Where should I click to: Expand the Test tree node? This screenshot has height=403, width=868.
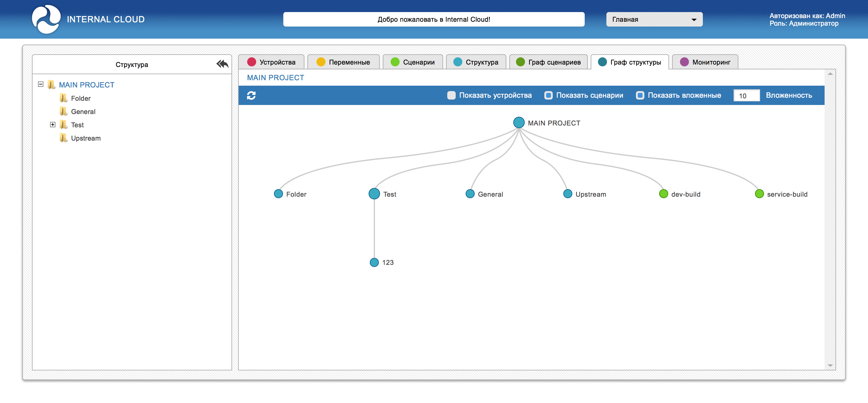coord(52,125)
